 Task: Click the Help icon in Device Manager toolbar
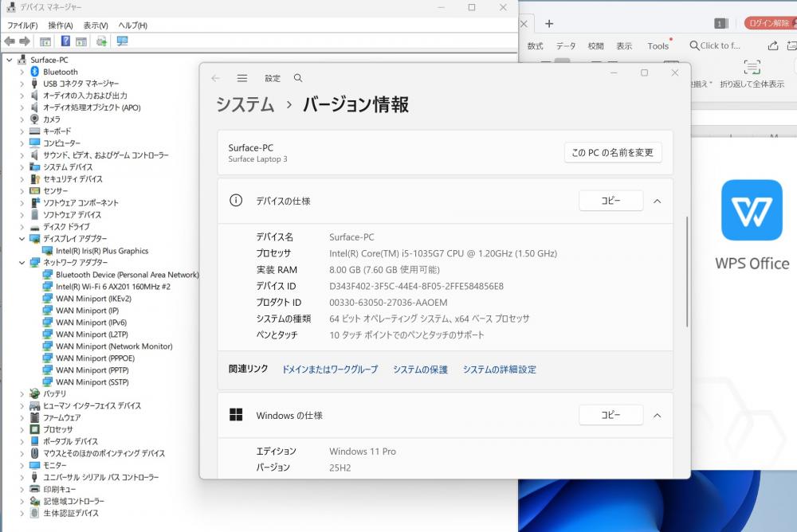(x=65, y=41)
